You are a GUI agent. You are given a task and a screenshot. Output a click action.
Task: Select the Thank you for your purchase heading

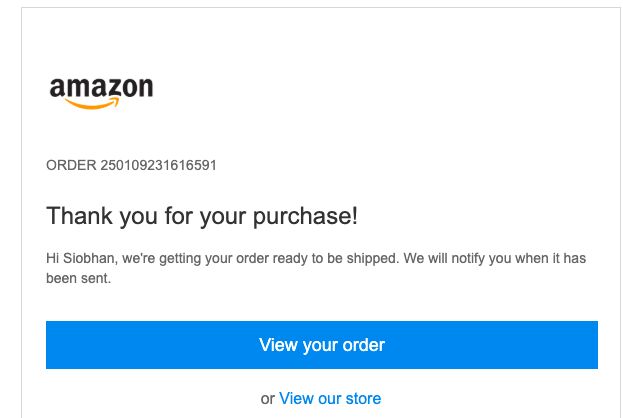point(202,217)
